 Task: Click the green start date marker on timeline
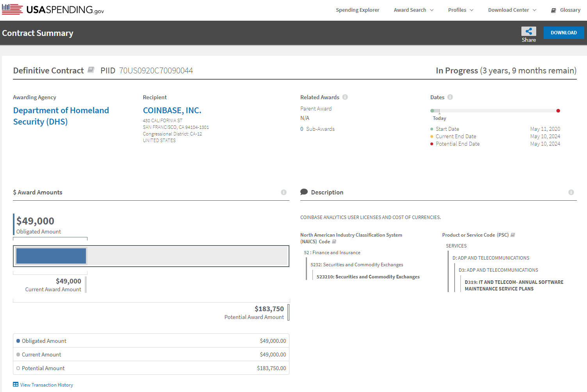tap(432, 111)
